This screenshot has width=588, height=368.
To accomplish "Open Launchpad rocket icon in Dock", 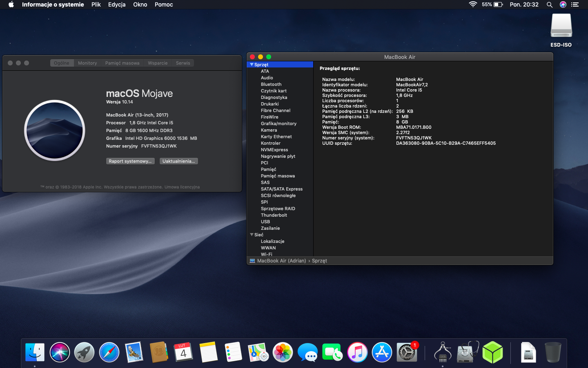I will click(x=85, y=352).
